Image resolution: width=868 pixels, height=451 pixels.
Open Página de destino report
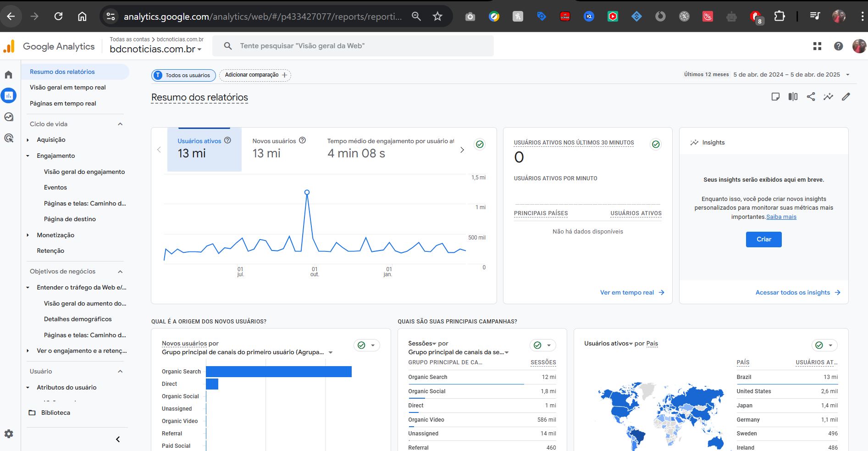click(70, 219)
